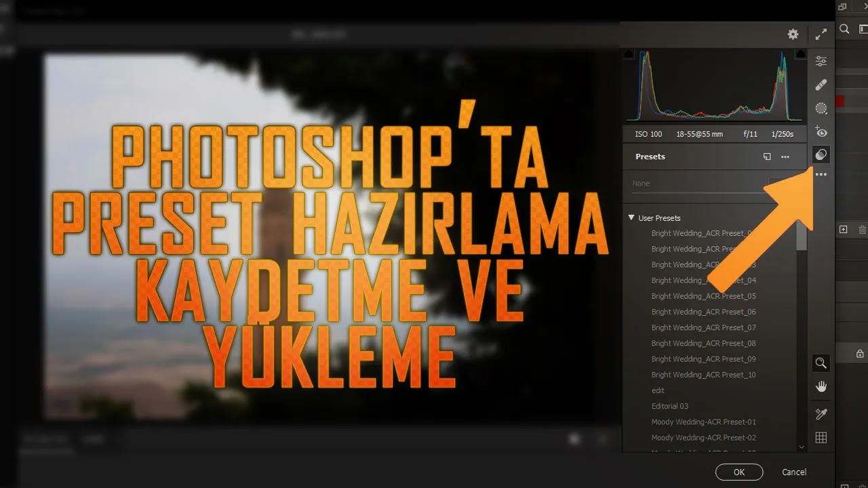Select the Healing tool icon
Image resolution: width=868 pixels, height=488 pixels.
pos(821,85)
